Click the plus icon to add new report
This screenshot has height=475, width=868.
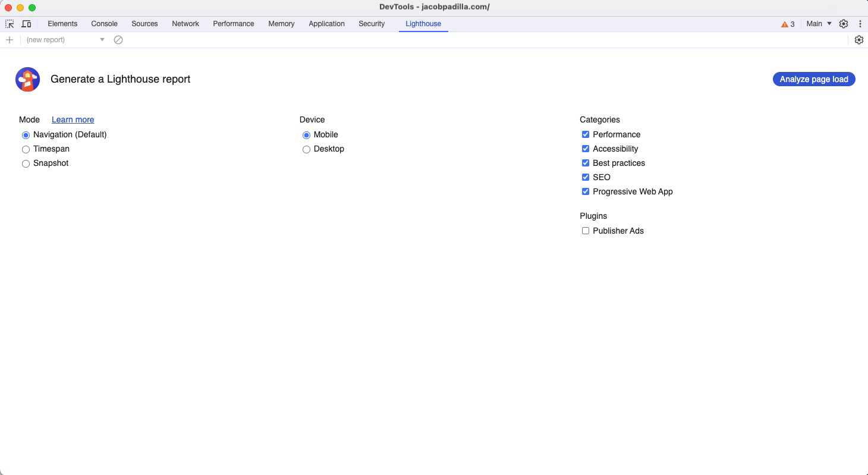click(10, 40)
